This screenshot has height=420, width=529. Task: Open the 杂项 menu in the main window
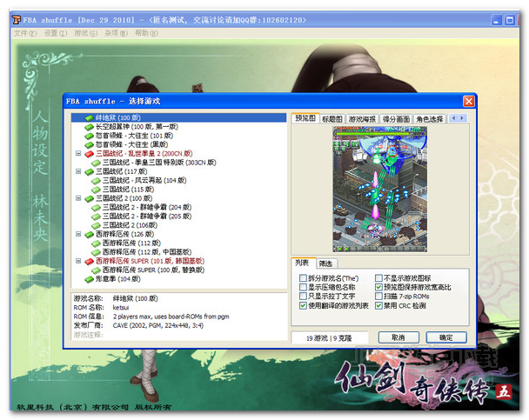click(116, 33)
